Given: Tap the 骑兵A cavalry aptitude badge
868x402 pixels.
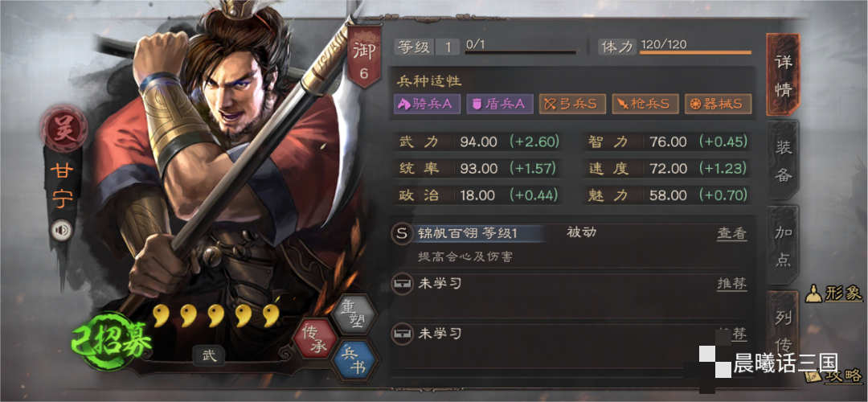Looking at the screenshot, I should (427, 104).
